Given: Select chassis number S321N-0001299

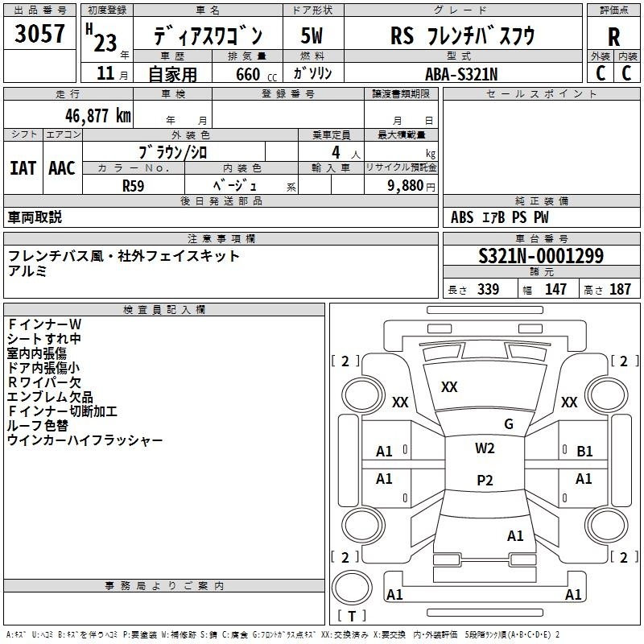Looking at the screenshot, I should point(541,256).
